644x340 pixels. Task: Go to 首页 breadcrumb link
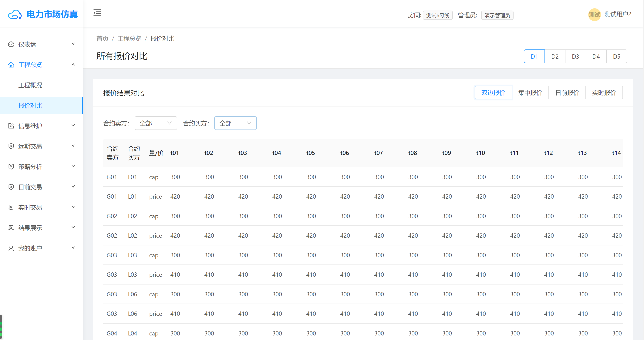(x=103, y=39)
